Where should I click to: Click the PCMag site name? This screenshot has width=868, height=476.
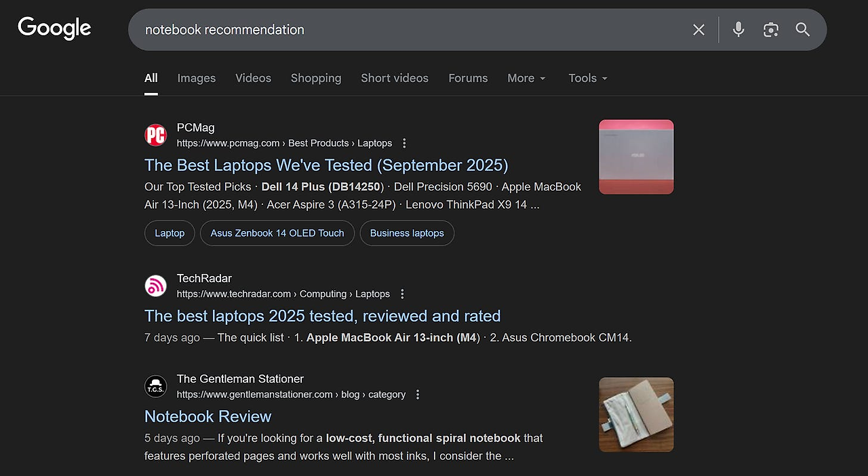click(195, 127)
